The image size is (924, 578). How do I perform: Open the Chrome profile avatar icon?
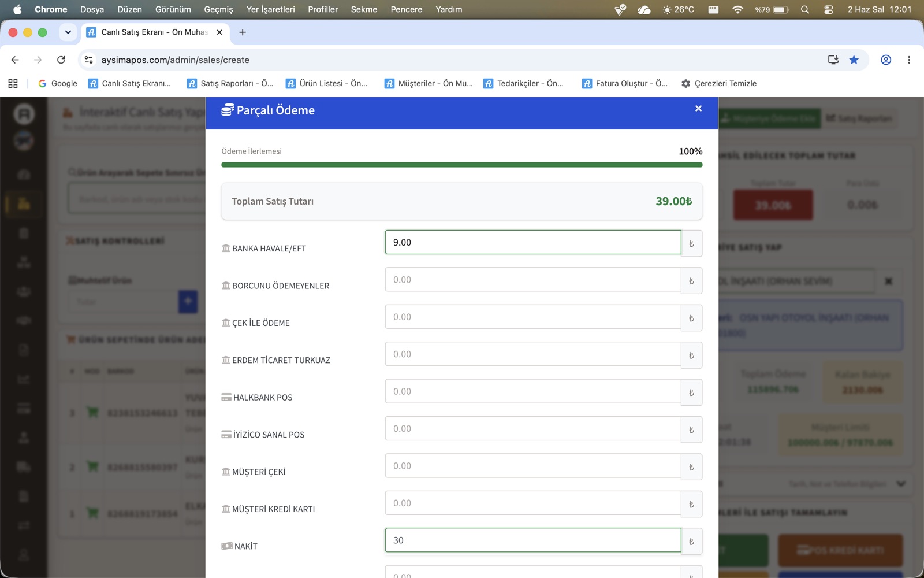[885, 60]
